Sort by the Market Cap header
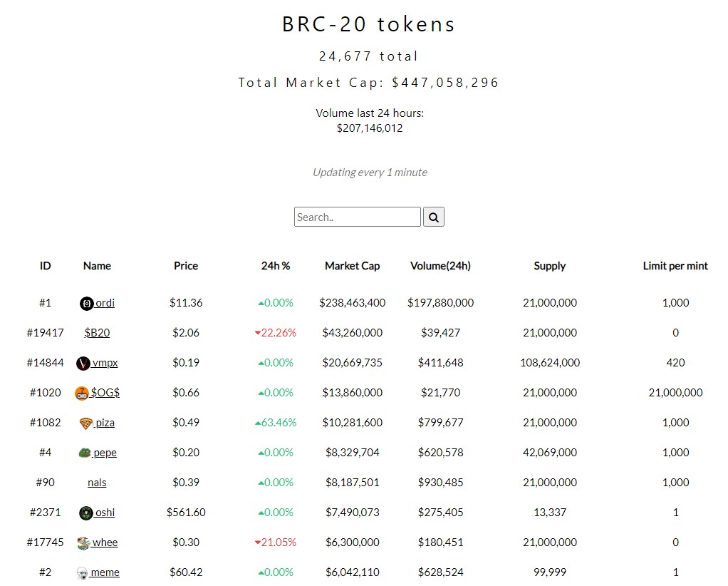 [352, 266]
